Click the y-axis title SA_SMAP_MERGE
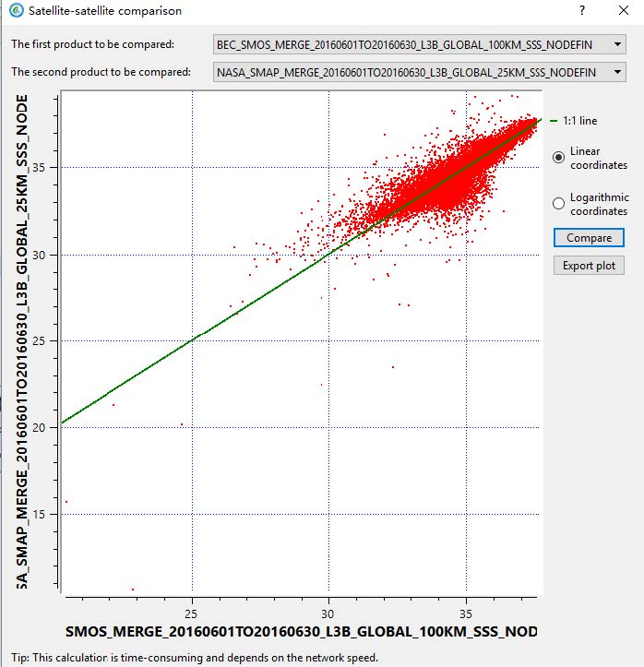Image resolution: width=644 pixels, height=667 pixels. coord(22,342)
